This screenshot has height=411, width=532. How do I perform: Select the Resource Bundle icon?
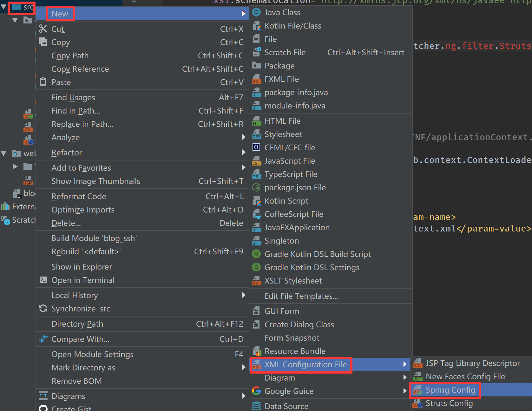[x=256, y=351]
